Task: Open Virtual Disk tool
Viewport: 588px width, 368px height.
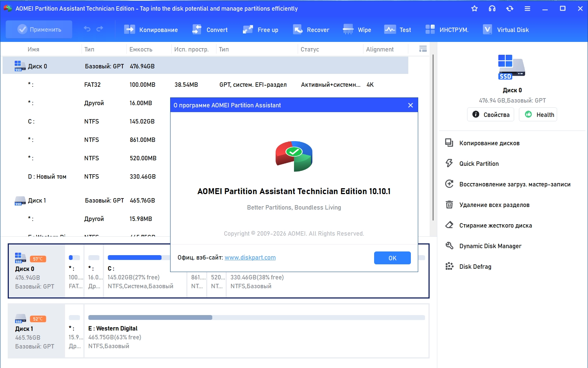Action: click(x=506, y=30)
